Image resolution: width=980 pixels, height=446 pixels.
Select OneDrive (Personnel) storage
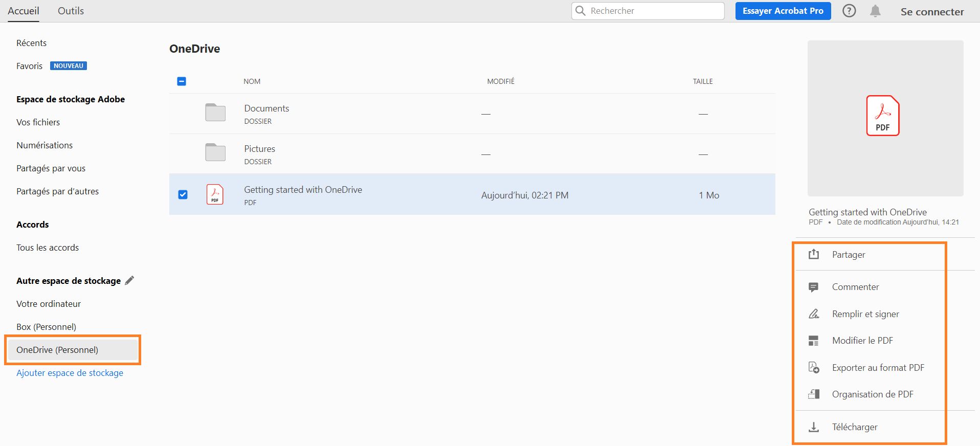click(73, 350)
